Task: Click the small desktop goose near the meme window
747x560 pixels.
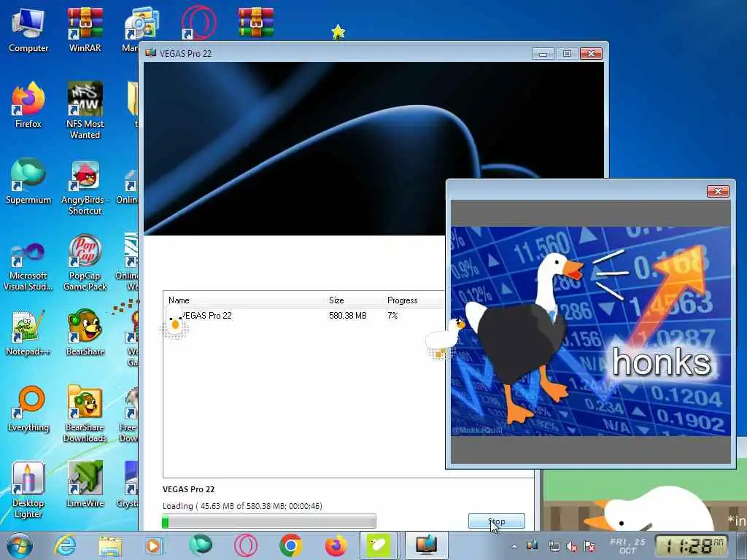Action: point(444,337)
